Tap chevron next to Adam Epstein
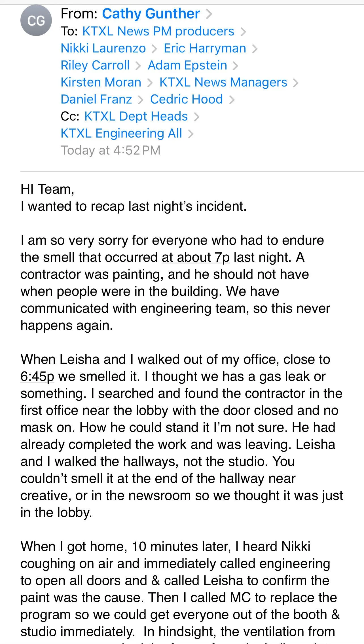Viewport: 364px width, 644px height. 235,66
